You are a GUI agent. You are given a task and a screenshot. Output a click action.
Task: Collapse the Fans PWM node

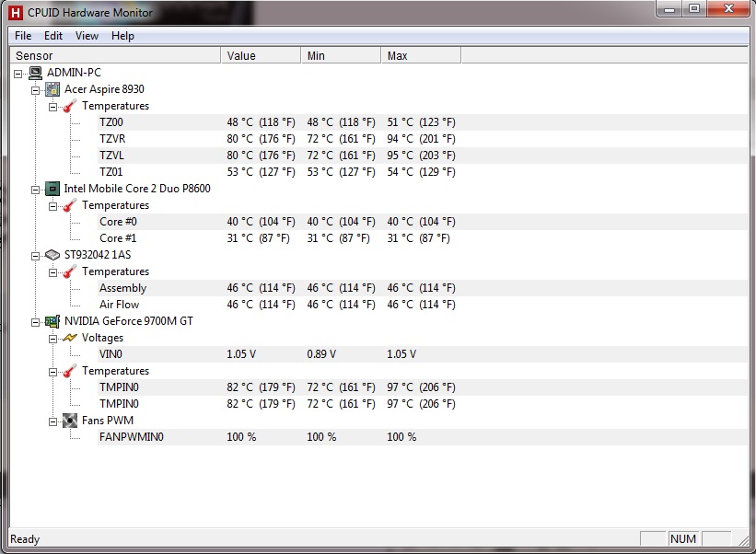coord(53,421)
